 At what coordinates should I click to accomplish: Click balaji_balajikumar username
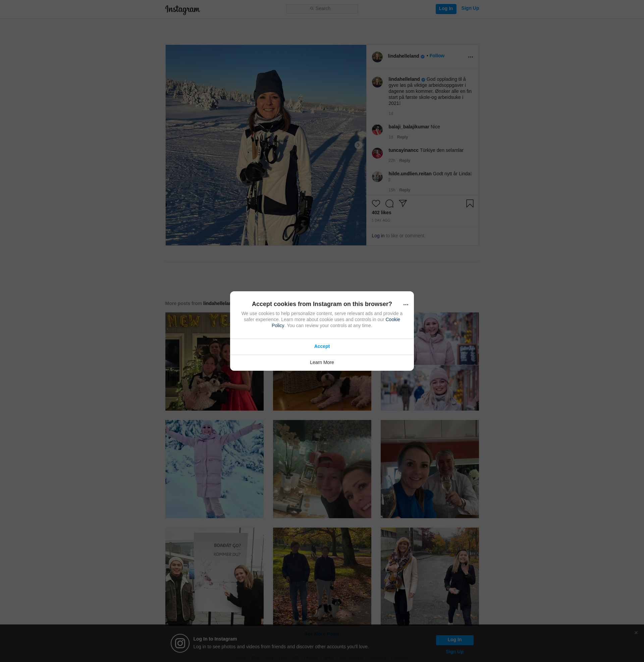[409, 127]
